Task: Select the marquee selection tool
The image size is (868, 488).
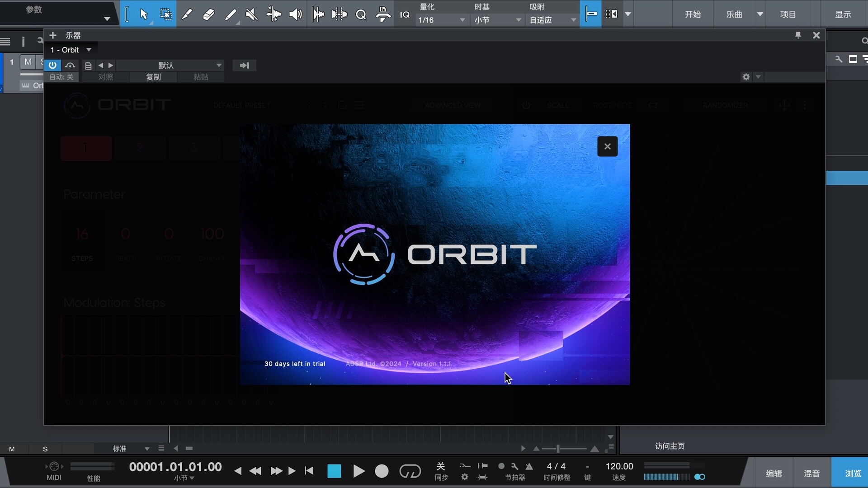Action: [x=166, y=14]
